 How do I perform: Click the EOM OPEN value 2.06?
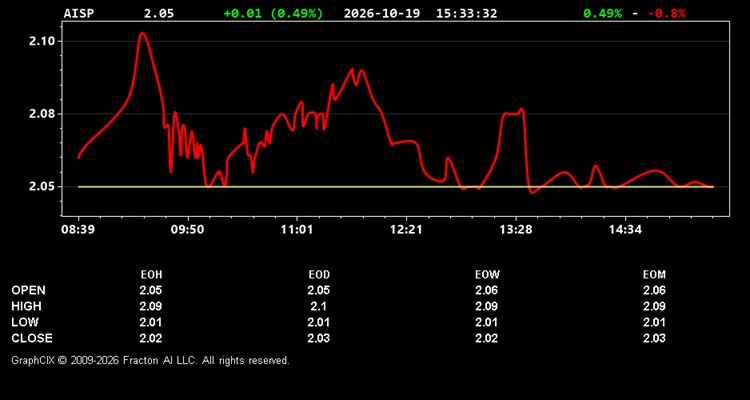(x=654, y=290)
